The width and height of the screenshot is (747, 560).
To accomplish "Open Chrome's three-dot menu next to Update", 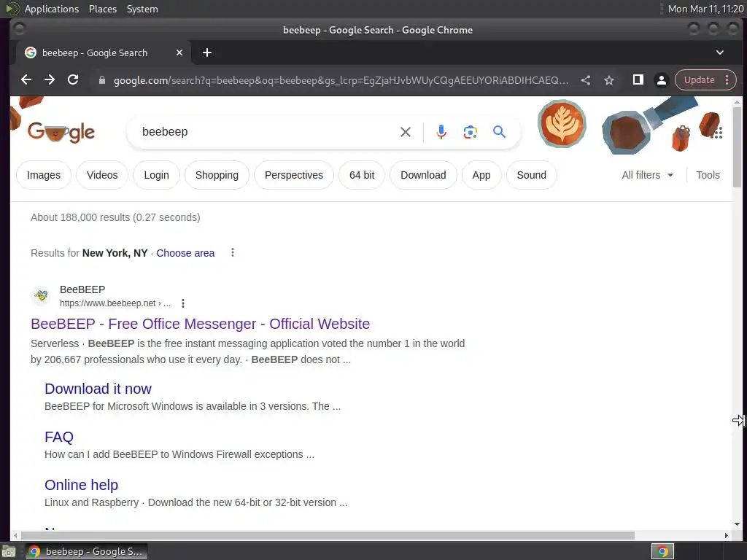I will (727, 80).
